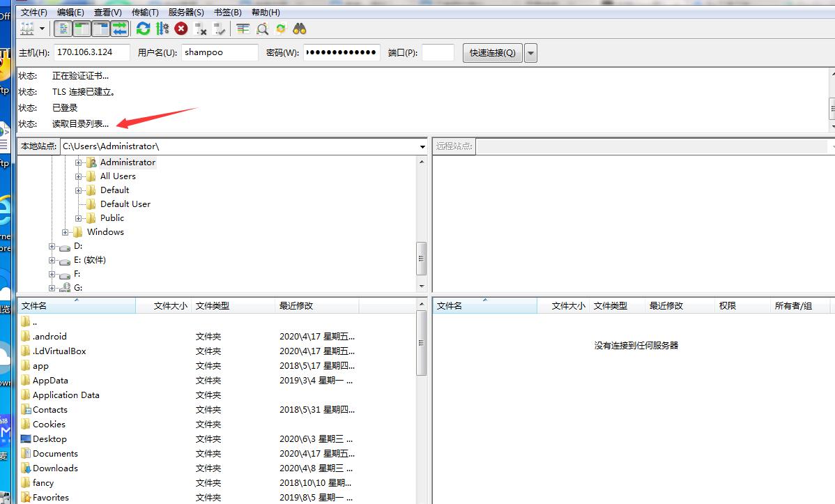835x504 pixels.
Task: Expand the Public tree node
Action: 78,218
